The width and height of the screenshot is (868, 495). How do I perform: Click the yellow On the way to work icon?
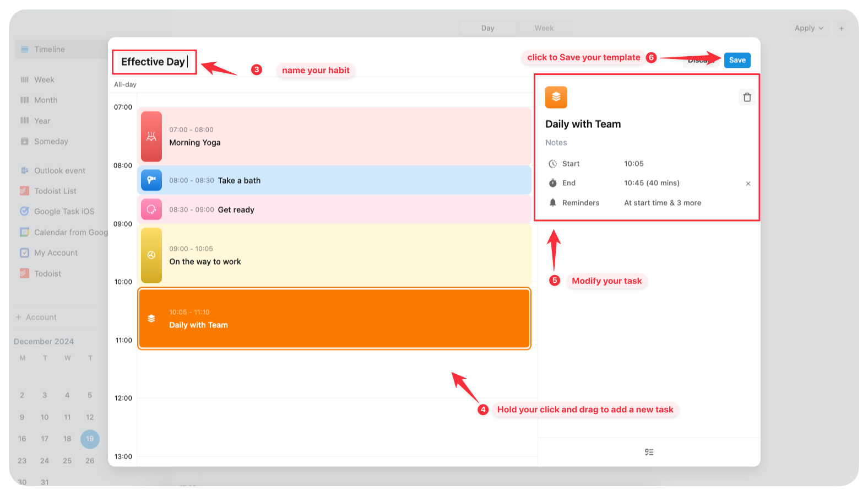tap(151, 255)
